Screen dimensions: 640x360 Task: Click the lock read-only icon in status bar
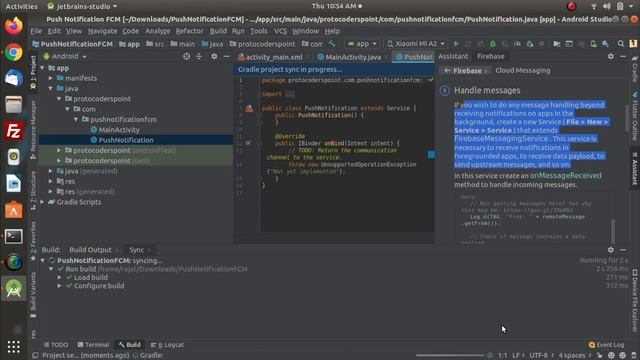[599, 356]
